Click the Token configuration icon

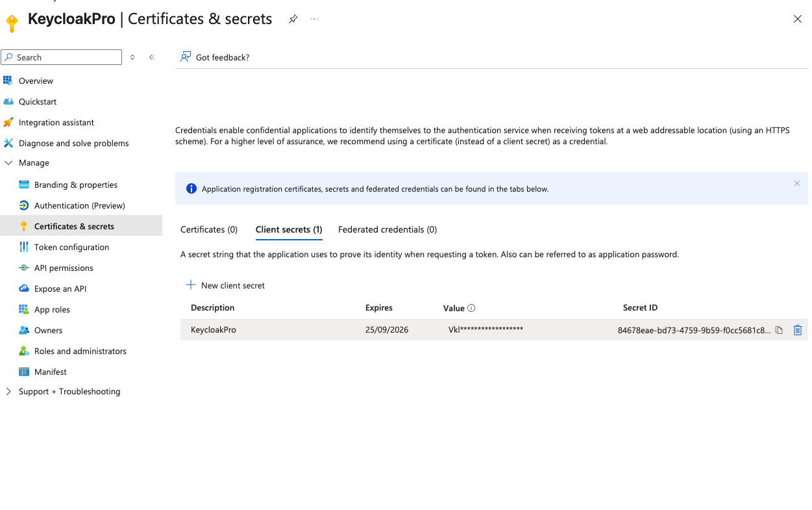(24, 247)
